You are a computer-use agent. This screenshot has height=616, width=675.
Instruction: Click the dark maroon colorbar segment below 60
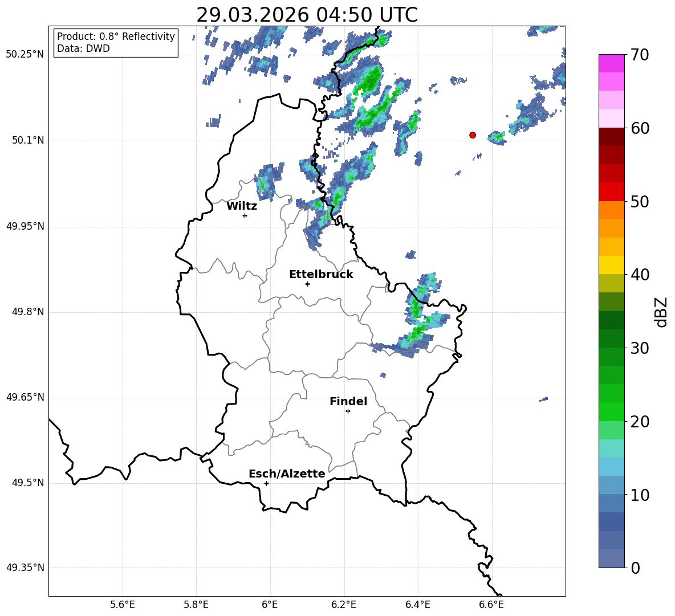(x=611, y=137)
